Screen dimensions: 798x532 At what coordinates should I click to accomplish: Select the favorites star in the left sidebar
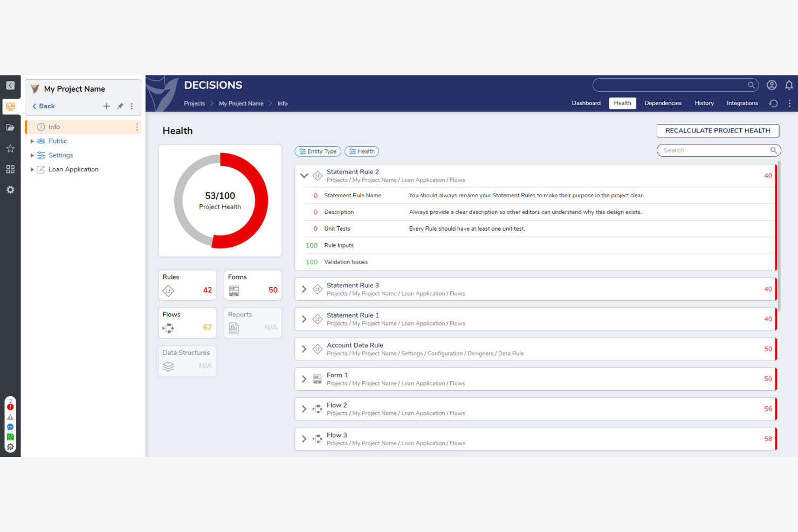pos(10,148)
